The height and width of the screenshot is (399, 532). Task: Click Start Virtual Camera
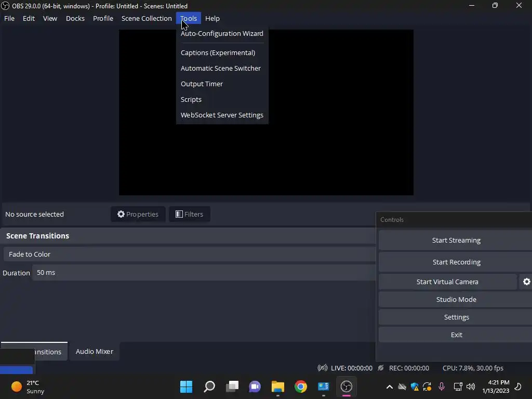click(x=447, y=282)
